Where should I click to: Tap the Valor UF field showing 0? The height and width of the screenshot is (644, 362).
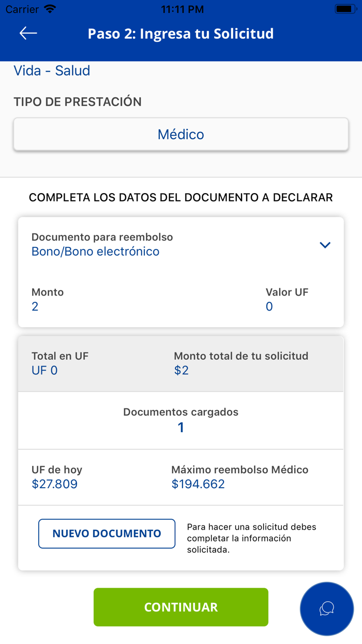pos(268,306)
